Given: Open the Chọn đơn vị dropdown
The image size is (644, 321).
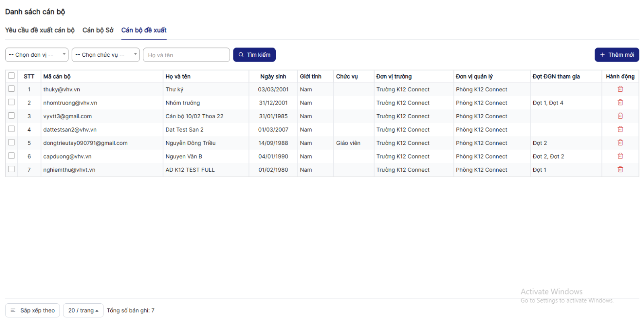Looking at the screenshot, I should coord(37,55).
